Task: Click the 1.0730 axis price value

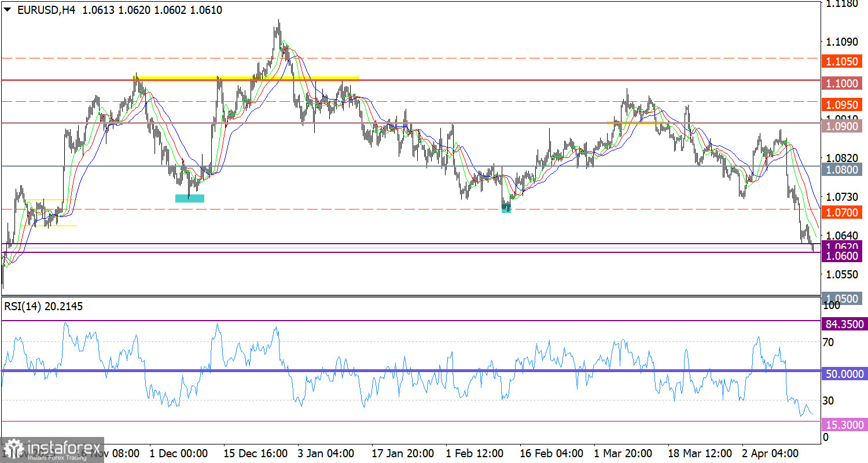Action: [x=841, y=197]
